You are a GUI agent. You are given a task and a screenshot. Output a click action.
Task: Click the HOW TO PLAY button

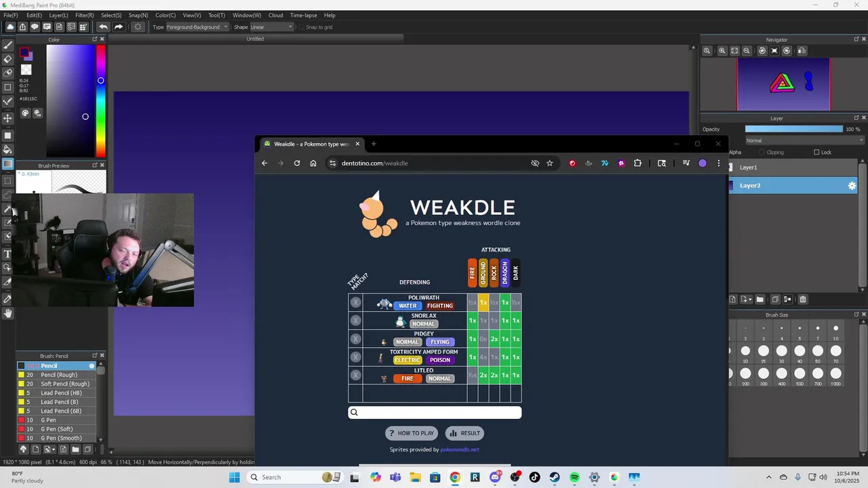(412, 433)
